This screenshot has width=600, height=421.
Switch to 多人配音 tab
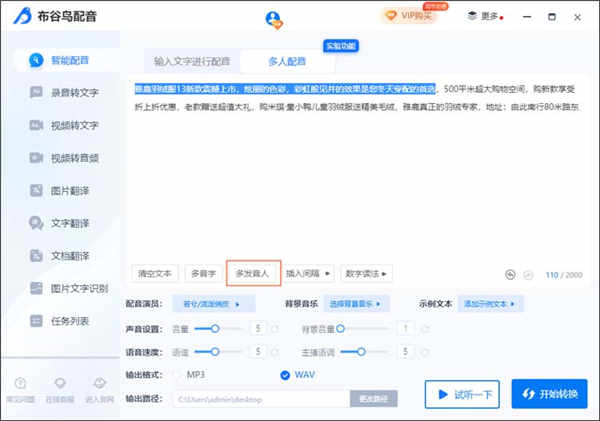[287, 61]
